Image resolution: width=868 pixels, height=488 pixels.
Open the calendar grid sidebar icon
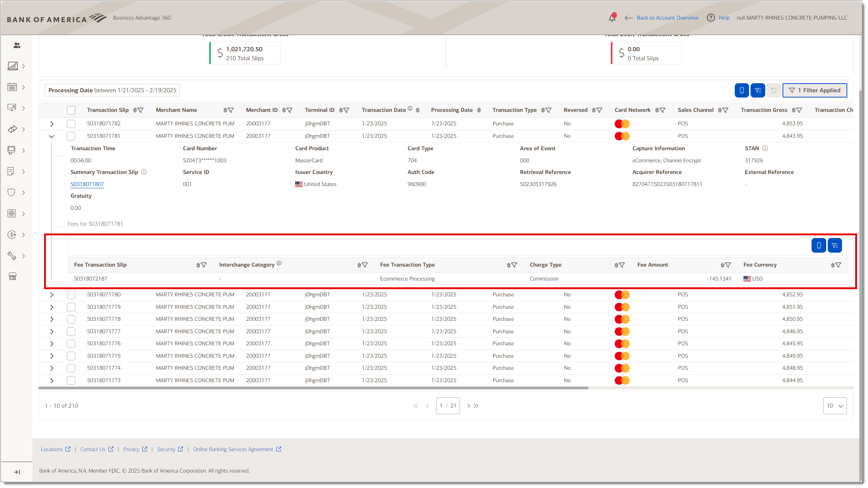pos(12,87)
